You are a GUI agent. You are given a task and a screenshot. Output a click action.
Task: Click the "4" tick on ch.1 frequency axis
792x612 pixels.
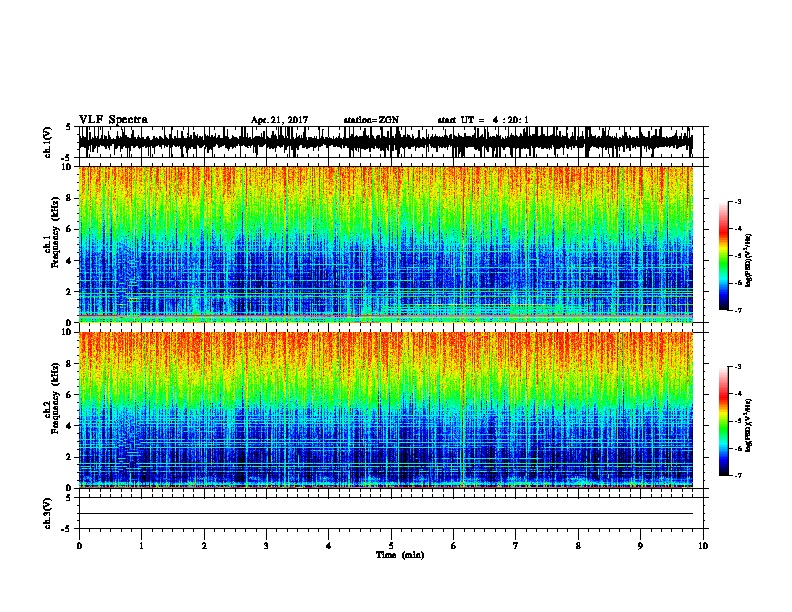[69, 261]
